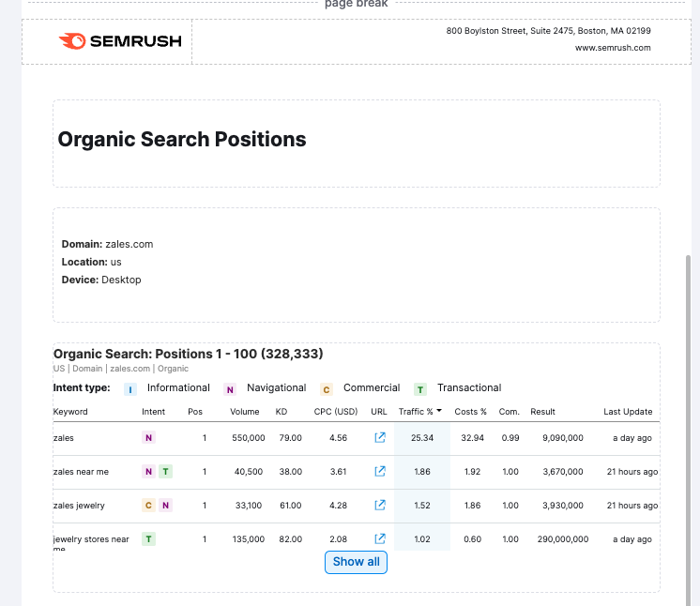This screenshot has height=606, width=700.
Task: Click the Commercial intent legend badge
Action: pos(327,389)
